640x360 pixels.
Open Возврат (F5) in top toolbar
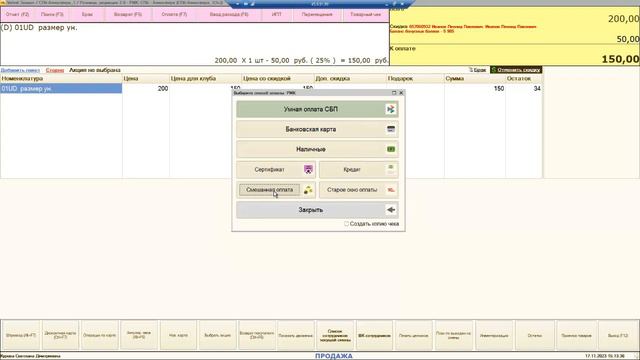[128, 14]
